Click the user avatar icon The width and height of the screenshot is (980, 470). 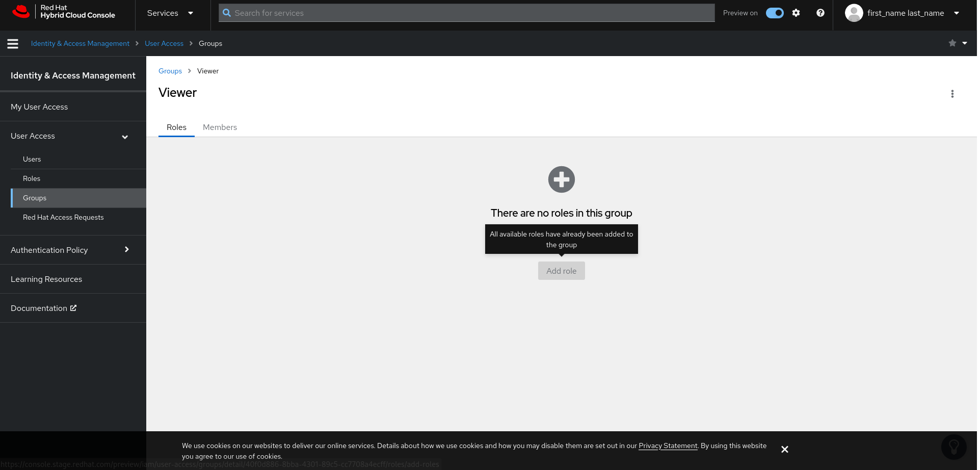(854, 13)
